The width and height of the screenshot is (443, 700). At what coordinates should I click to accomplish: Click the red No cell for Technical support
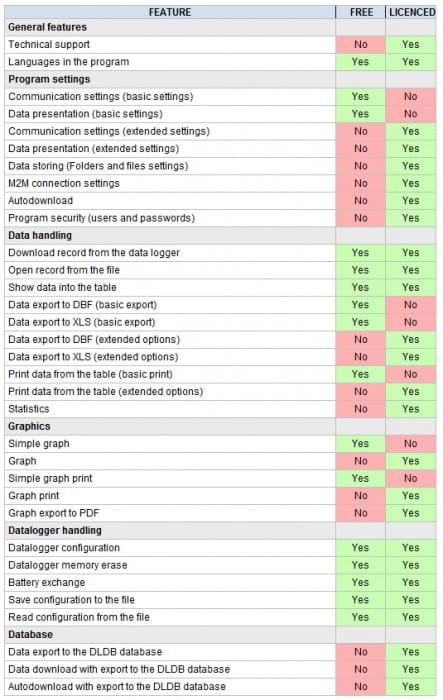pos(360,45)
